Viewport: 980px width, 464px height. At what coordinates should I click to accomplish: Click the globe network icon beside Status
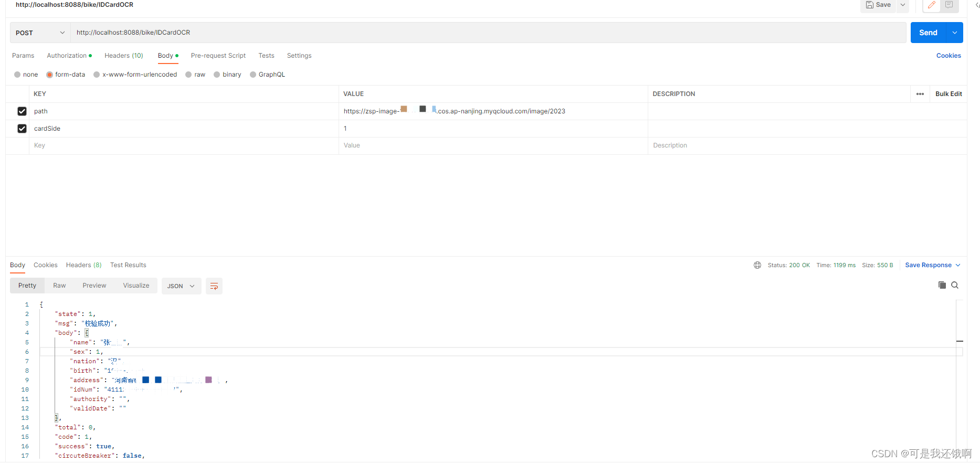point(757,265)
